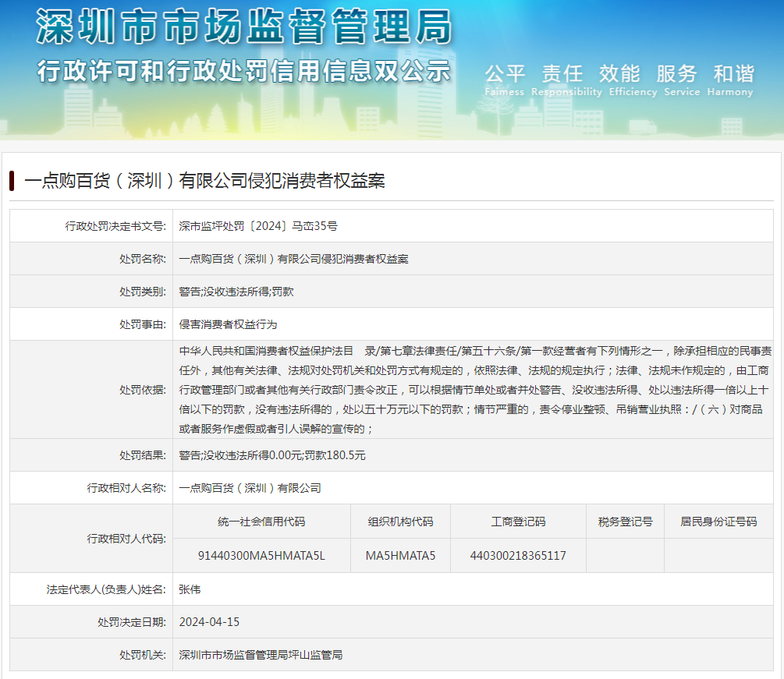784x679 pixels.
Task: Click the 效能 Efficiency slogan text
Action: coord(633,80)
